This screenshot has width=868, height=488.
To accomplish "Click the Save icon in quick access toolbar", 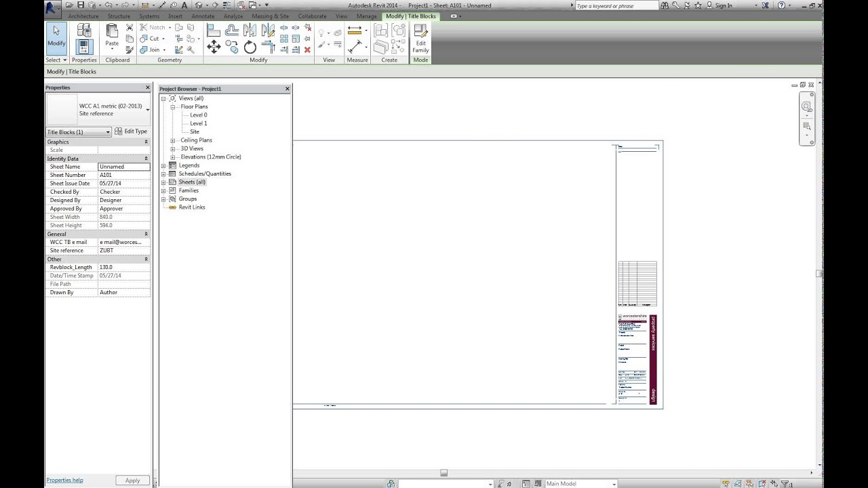I will pos(81,5).
